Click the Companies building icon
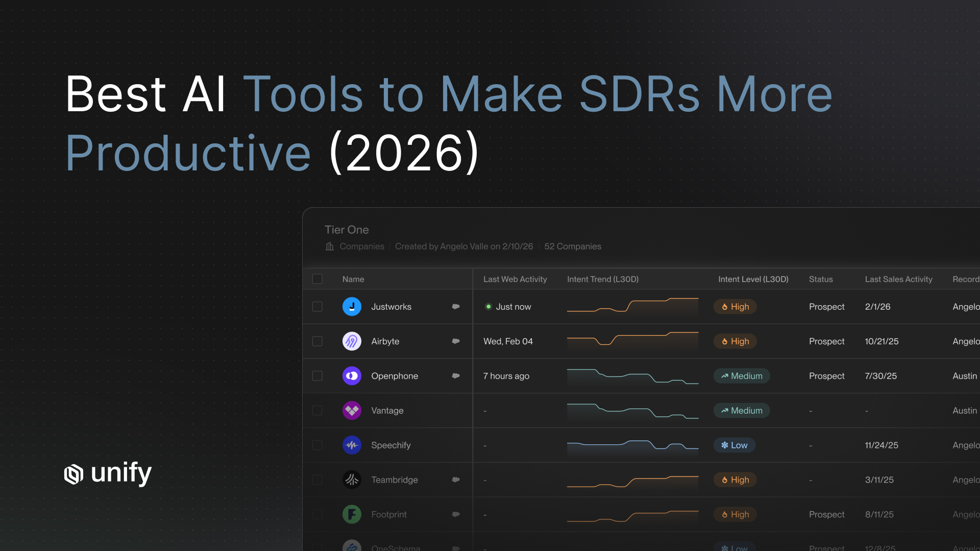The image size is (980, 551). [x=330, y=246]
